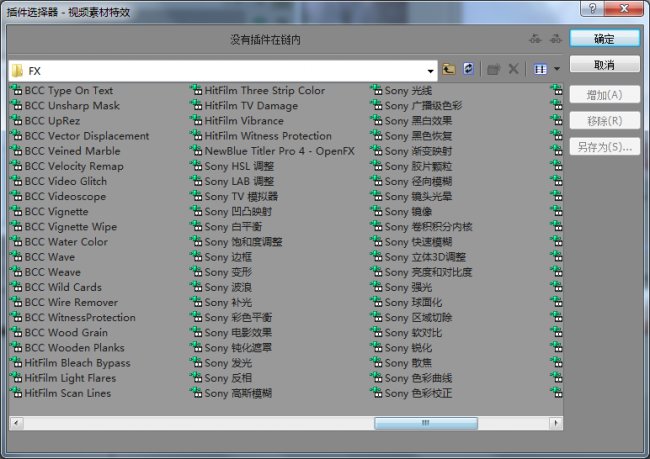Select HitFilm Witness Protection plugin
The height and width of the screenshot is (459, 650).
coord(261,136)
